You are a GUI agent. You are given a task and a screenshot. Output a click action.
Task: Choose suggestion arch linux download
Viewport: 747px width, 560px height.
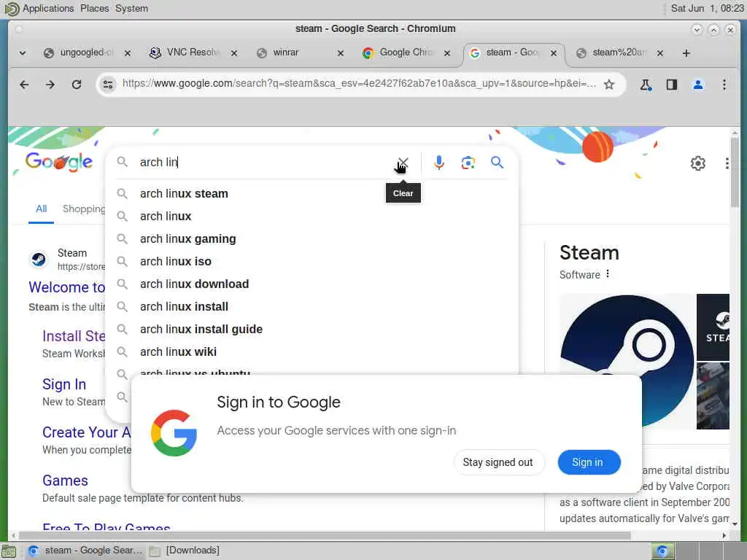coord(312,284)
